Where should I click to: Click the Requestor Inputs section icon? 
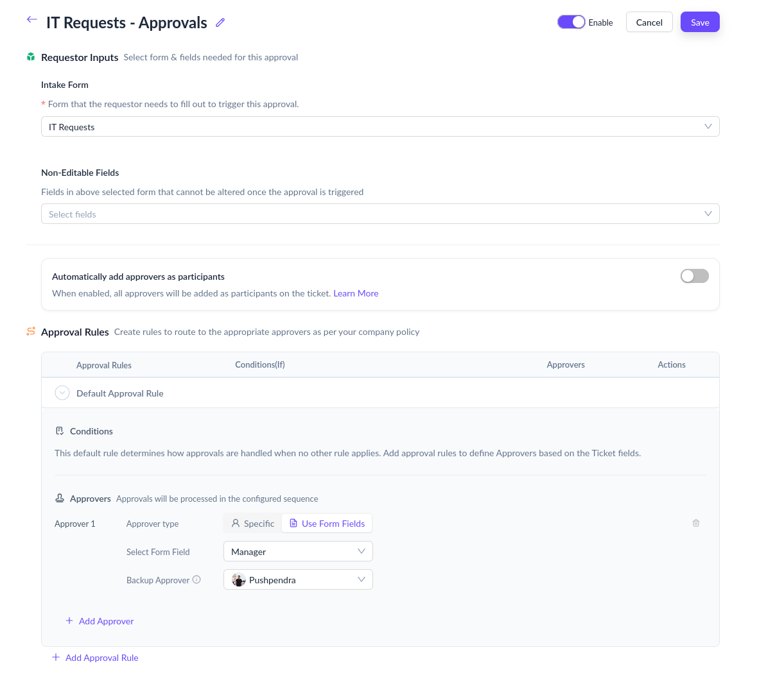(x=31, y=56)
